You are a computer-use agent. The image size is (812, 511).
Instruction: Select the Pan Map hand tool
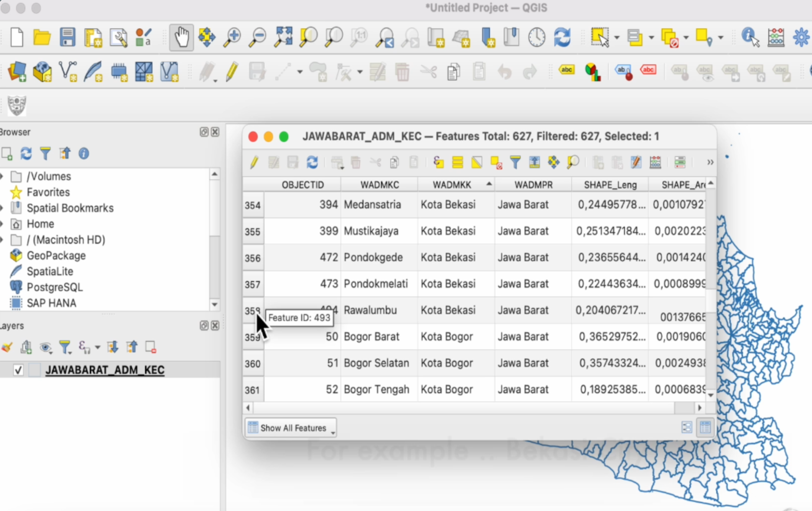pos(181,37)
